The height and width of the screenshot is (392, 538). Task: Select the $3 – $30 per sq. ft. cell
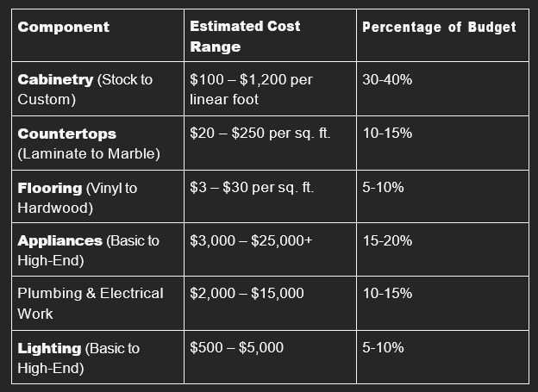(252, 187)
